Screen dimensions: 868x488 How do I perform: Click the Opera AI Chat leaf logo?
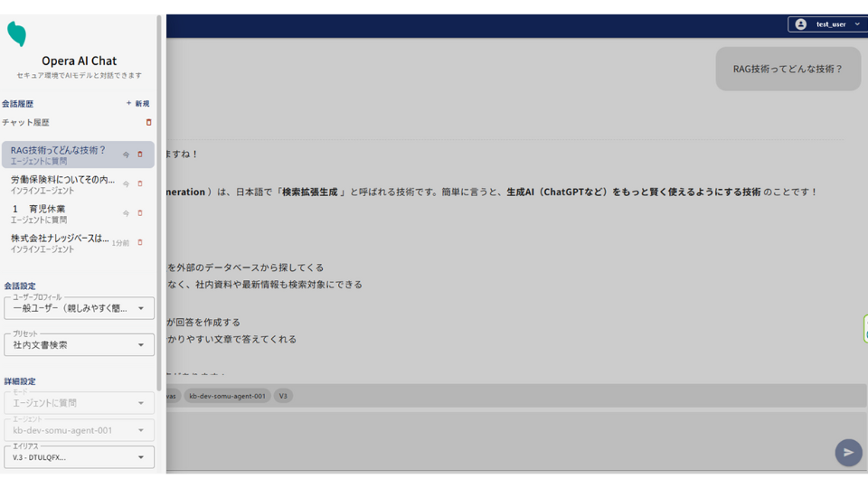coord(16,34)
